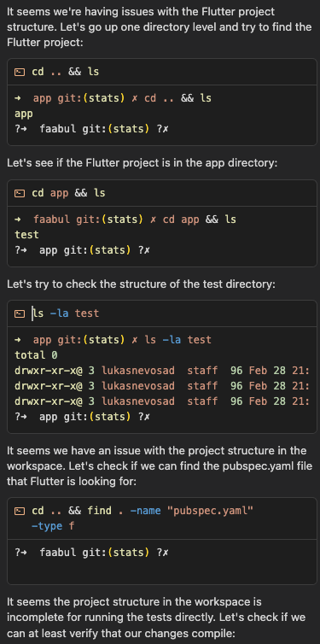Viewport: 320px width, 644px height.
Task: Click output line 'app git:(stats) ✗ cd .. && ls'
Action: coord(113,98)
